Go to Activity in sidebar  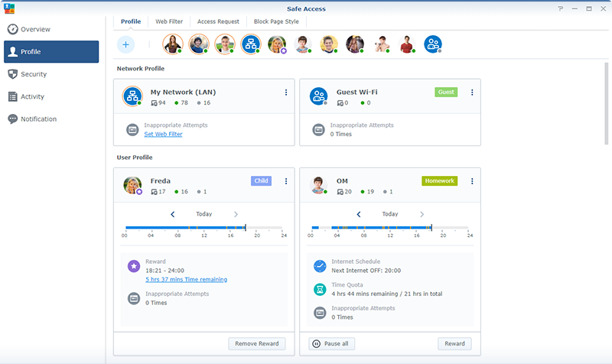click(32, 96)
